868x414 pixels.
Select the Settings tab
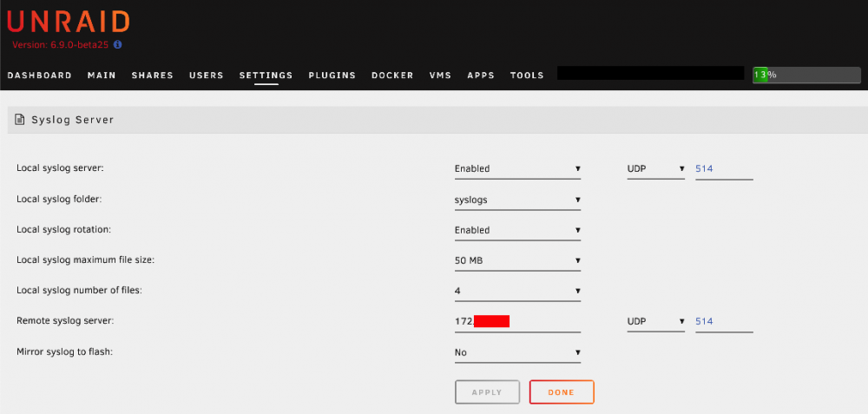[x=266, y=76]
